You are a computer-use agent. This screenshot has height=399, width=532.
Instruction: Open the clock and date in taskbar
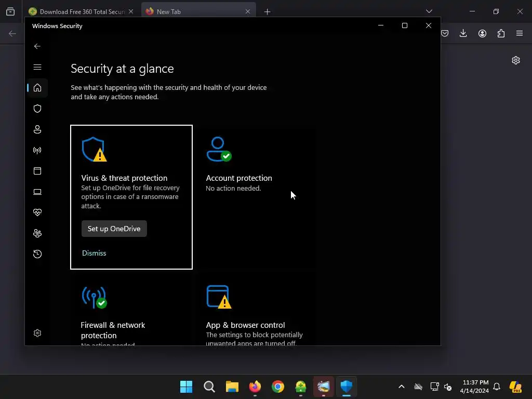tap(474, 387)
